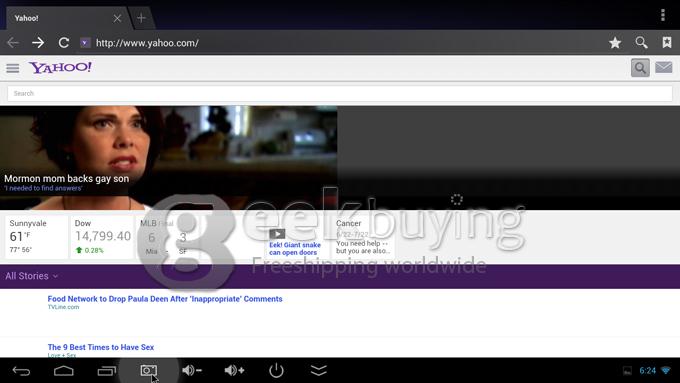Tap the Yahoo page search button
The height and width of the screenshot is (383, 680).
coord(640,68)
